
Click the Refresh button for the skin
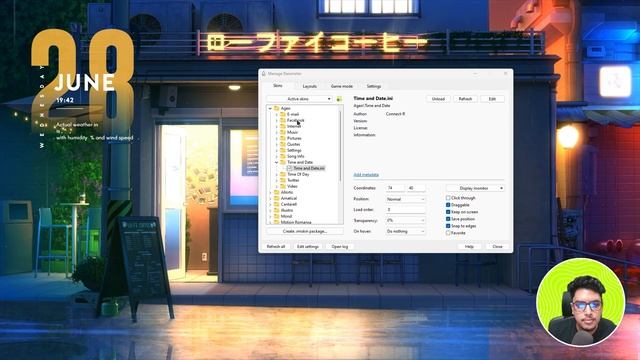pos(465,99)
